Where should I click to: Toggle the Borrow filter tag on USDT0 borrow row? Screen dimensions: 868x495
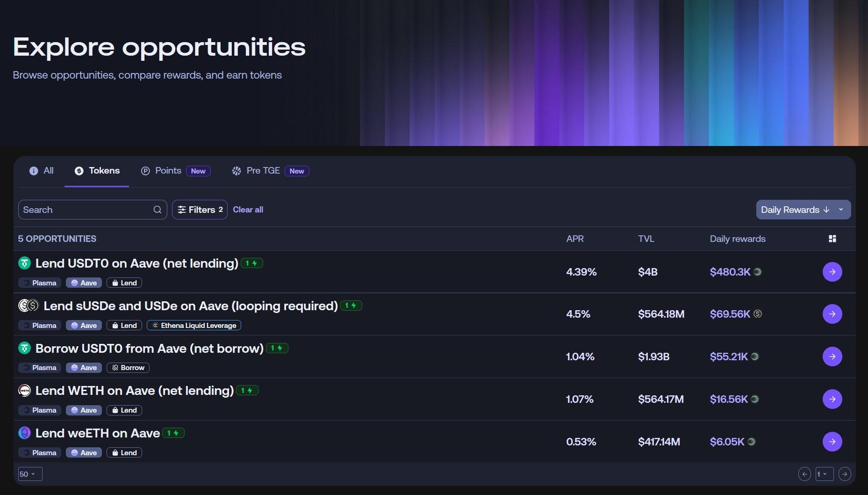tap(128, 368)
